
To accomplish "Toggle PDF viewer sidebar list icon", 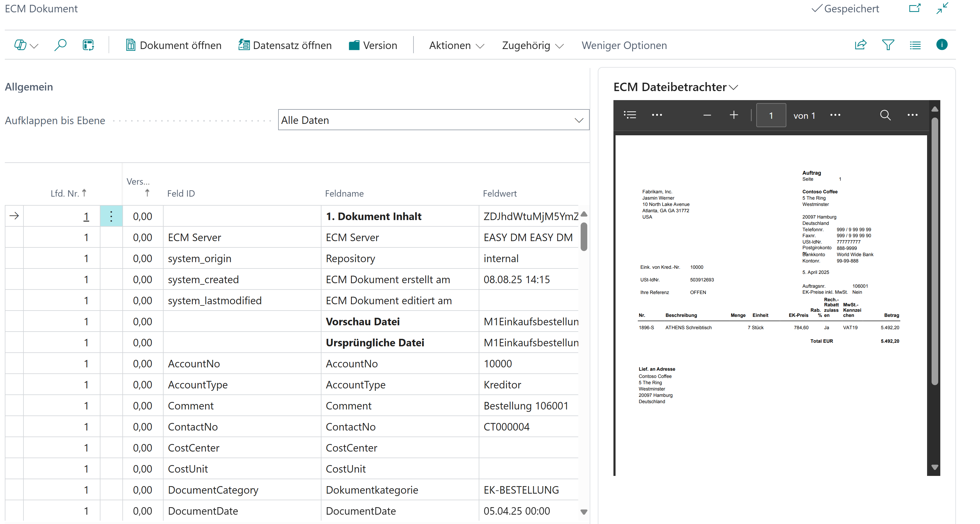I will 630,115.
